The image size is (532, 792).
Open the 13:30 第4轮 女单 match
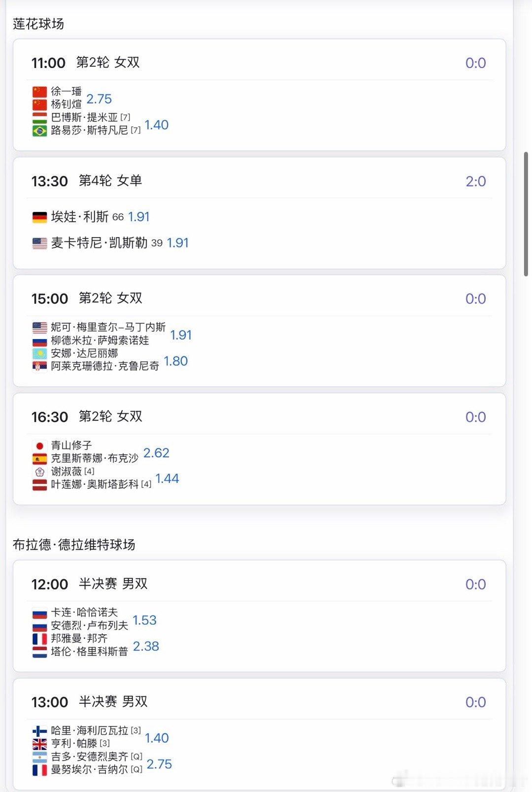pyautogui.click(x=259, y=213)
